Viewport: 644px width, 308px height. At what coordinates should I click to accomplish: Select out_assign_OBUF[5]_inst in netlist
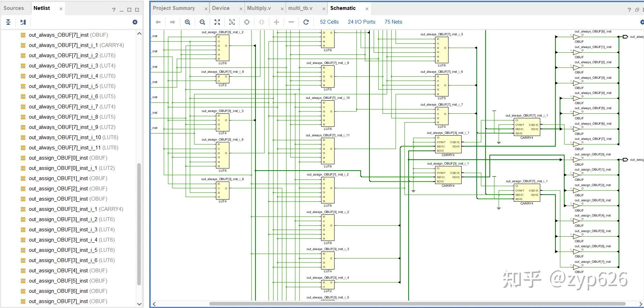tap(64, 281)
